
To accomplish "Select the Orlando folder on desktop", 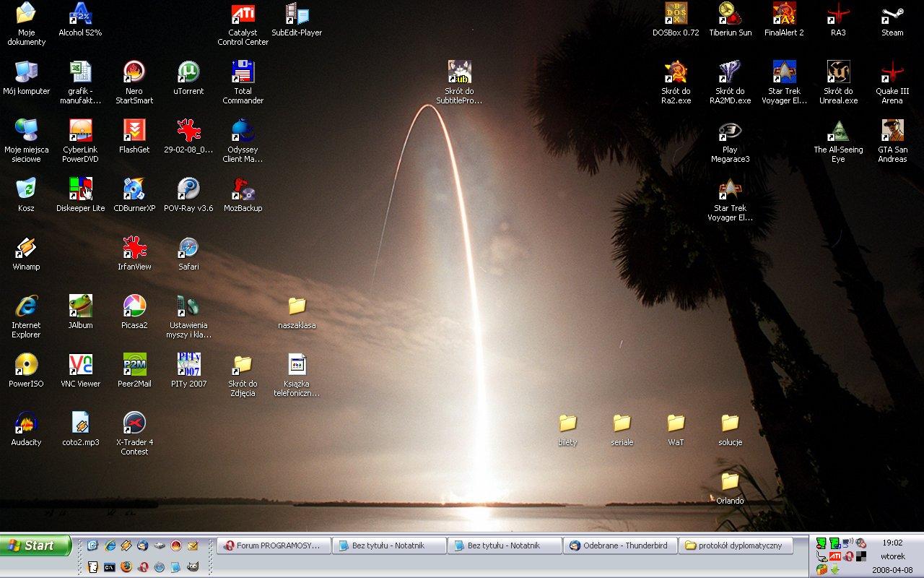I will (730, 488).
